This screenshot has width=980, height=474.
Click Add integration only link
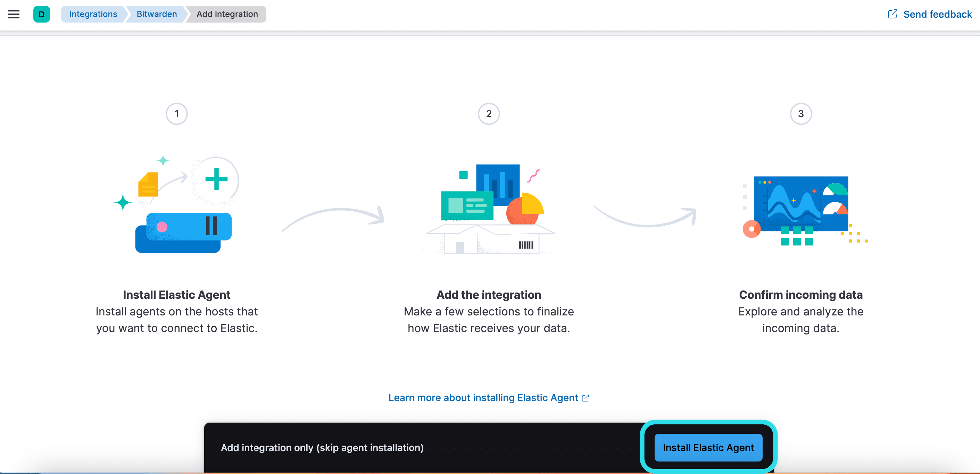(322, 447)
